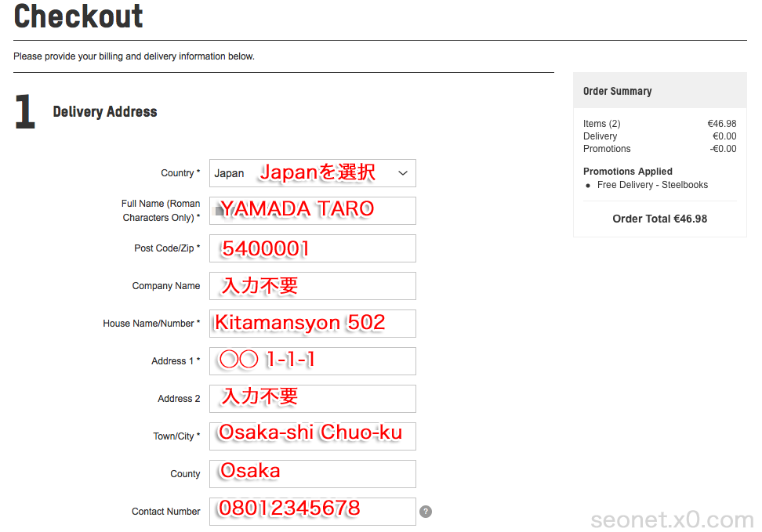Select the Free Delivery - Steelbooks promotion
Screen dimensions: 762x532
click(x=652, y=185)
